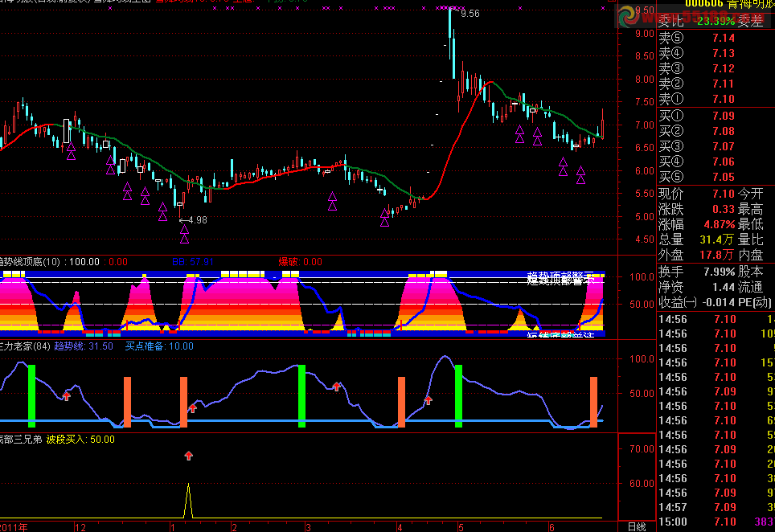Click the red arrow in bottom indicator panel
Image resolution: width=775 pixels, height=532 pixels.
(x=189, y=456)
